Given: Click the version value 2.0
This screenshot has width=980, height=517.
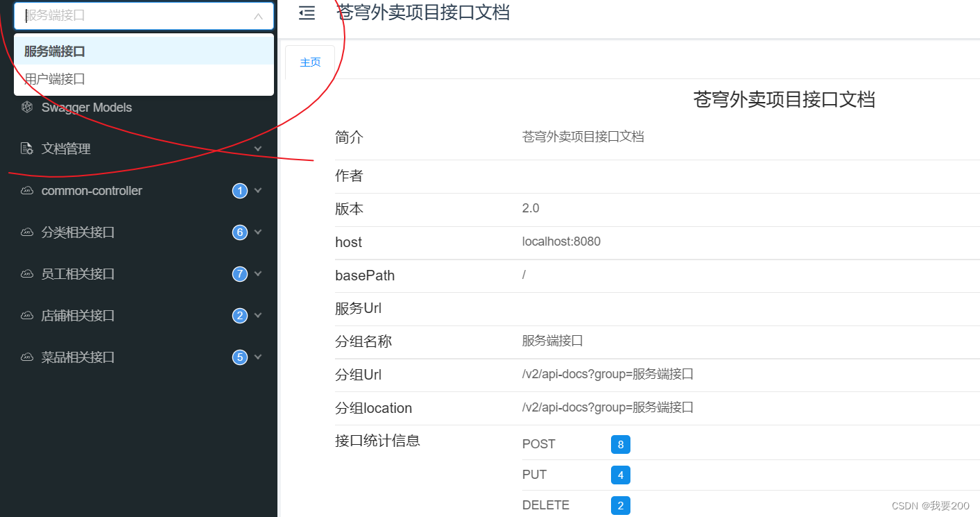Looking at the screenshot, I should (x=531, y=209).
